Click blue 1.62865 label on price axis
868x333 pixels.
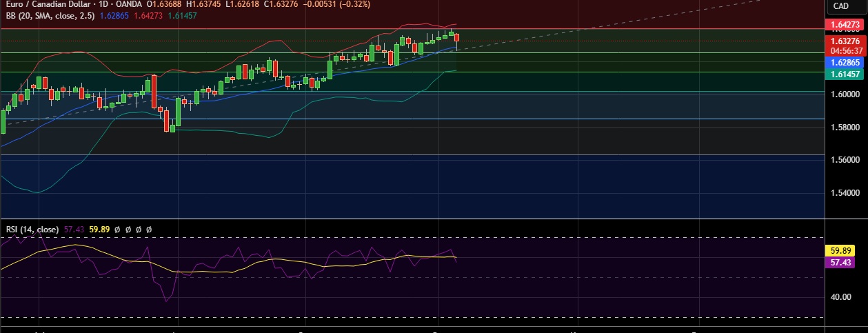tap(844, 62)
